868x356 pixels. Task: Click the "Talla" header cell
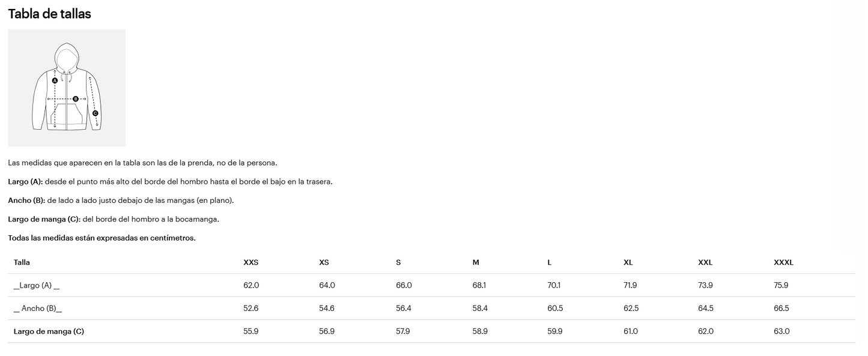point(22,262)
